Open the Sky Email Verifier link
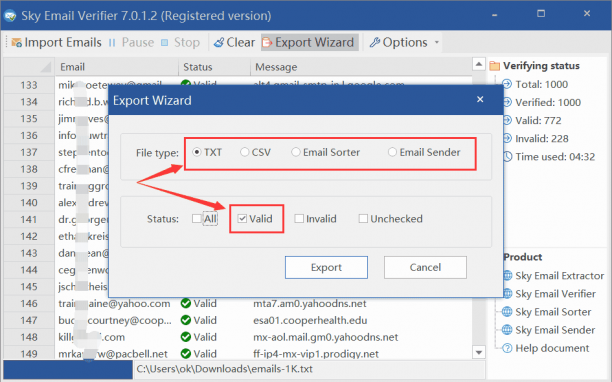The width and height of the screenshot is (612, 382). click(555, 293)
